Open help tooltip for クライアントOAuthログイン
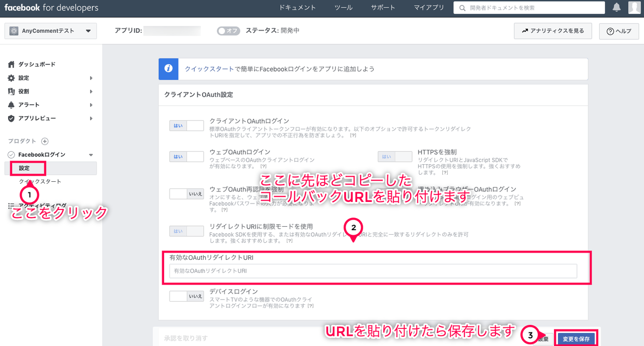 coord(353,136)
